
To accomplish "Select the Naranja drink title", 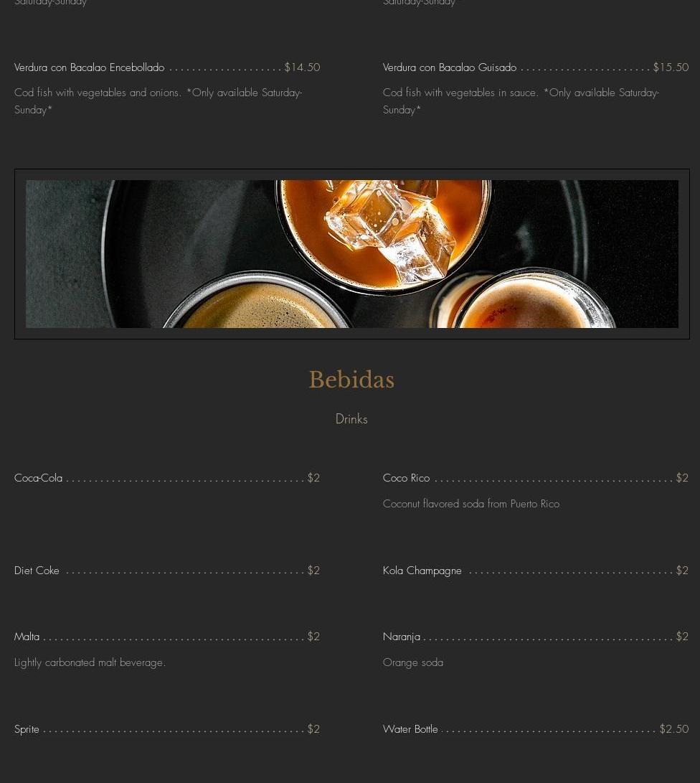I will coord(402,637).
